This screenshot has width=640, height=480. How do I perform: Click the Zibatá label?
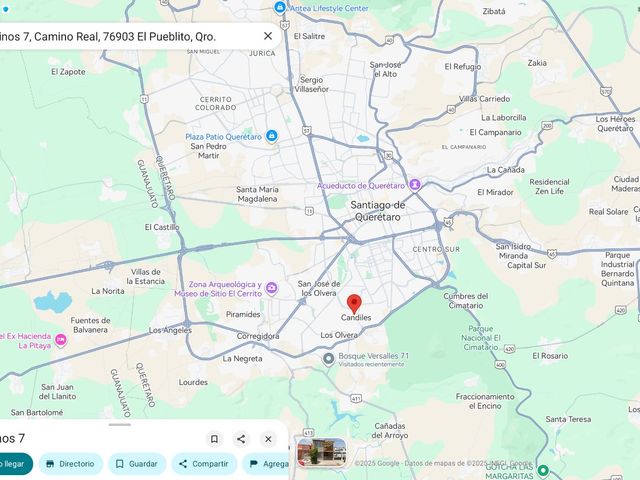pyautogui.click(x=494, y=11)
